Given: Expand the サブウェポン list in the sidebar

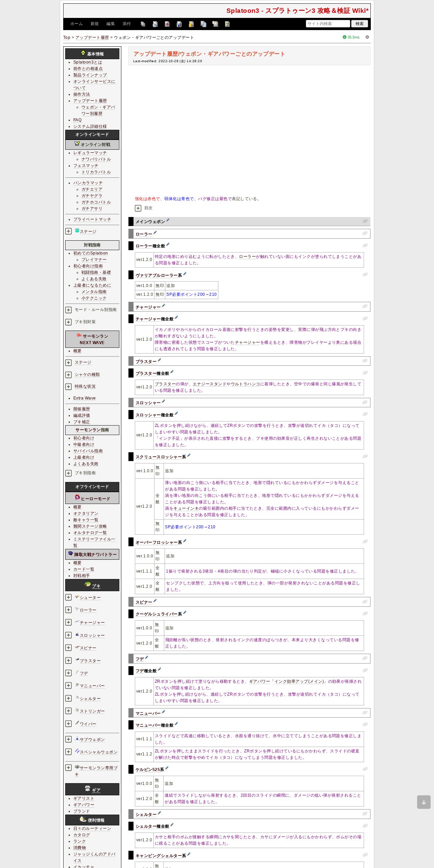Looking at the screenshot, I should click(x=68, y=739).
